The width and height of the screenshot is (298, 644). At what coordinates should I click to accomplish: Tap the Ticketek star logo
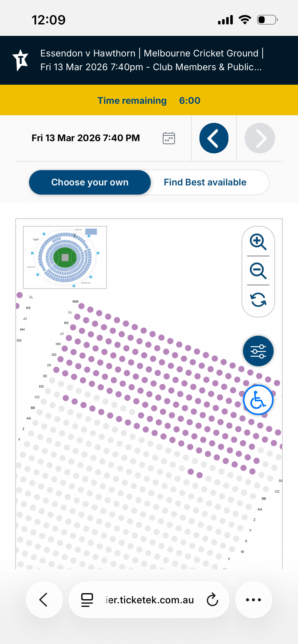pyautogui.click(x=20, y=60)
